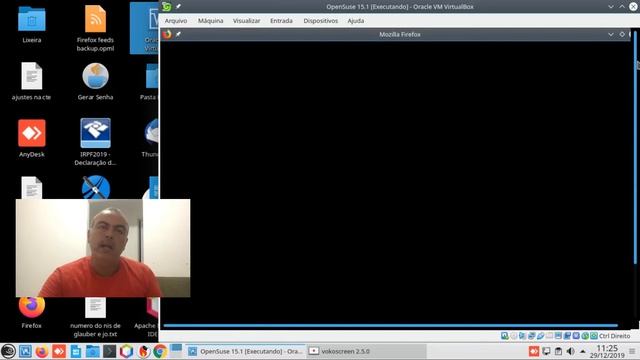This screenshot has width=640, height=360.
Task: Click the down chevron on the VirtualBox title bar
Action: [611, 7]
